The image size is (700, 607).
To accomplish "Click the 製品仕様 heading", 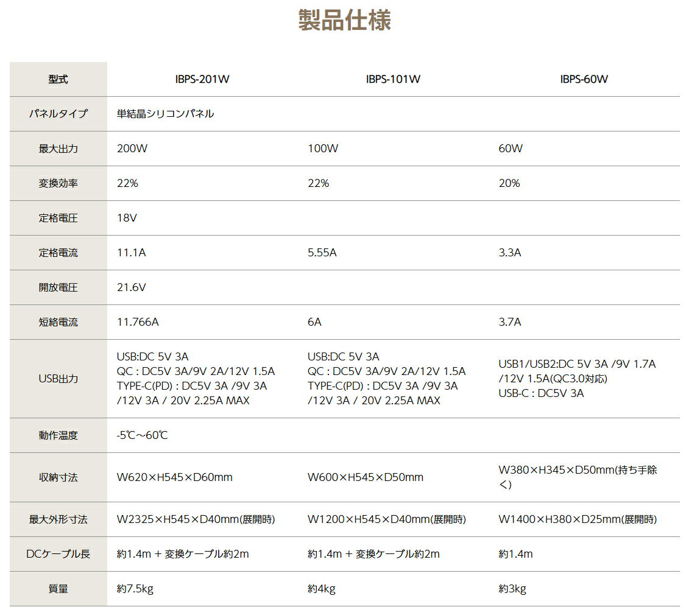I will point(344,20).
